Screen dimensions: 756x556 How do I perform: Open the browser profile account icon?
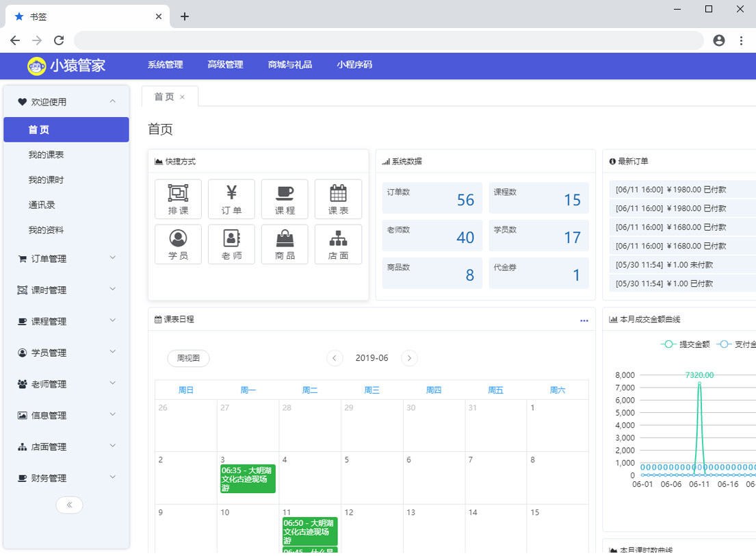coord(719,40)
